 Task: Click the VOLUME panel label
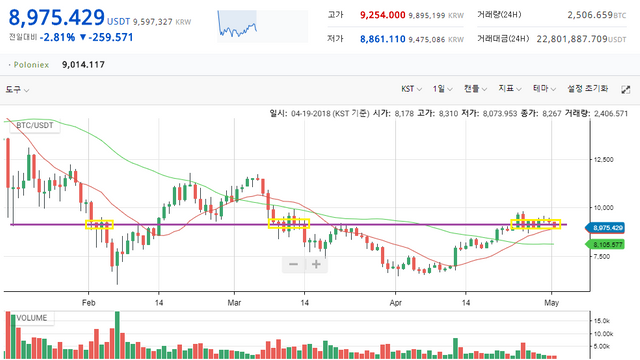(31, 318)
